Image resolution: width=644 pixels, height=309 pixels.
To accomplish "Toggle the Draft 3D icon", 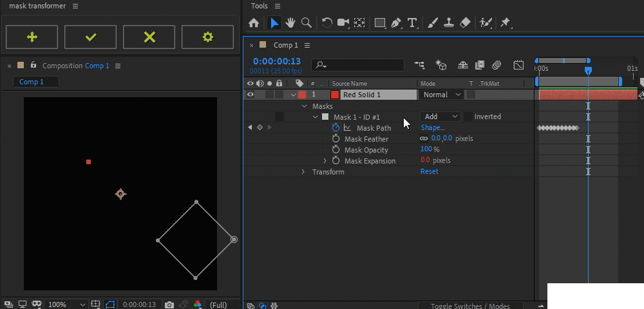I will click(x=441, y=65).
